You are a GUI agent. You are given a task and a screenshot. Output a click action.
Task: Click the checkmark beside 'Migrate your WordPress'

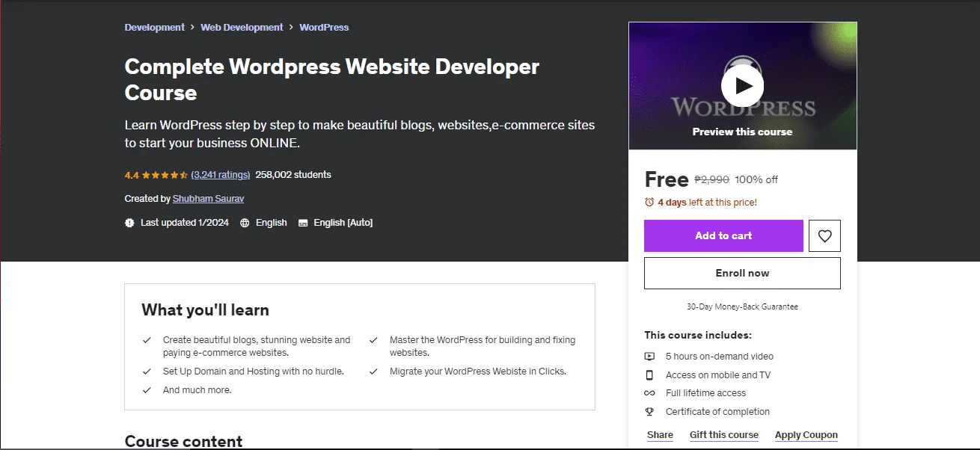(373, 372)
